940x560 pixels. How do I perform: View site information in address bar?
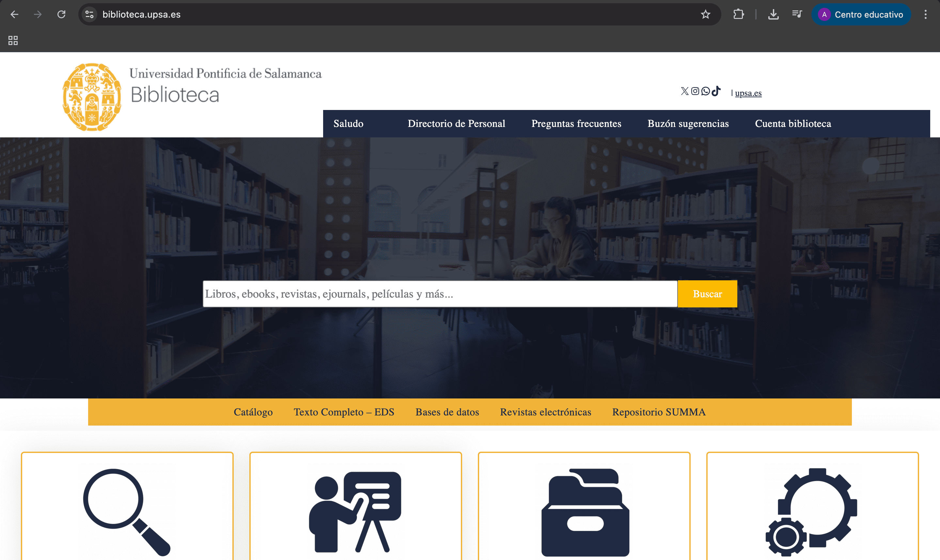pos(89,14)
